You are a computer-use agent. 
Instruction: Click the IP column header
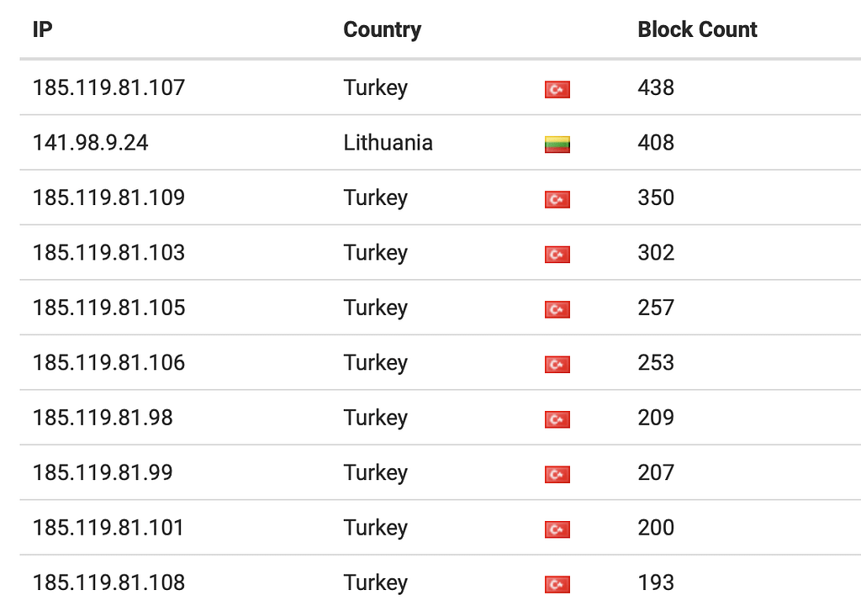pyautogui.click(x=42, y=29)
